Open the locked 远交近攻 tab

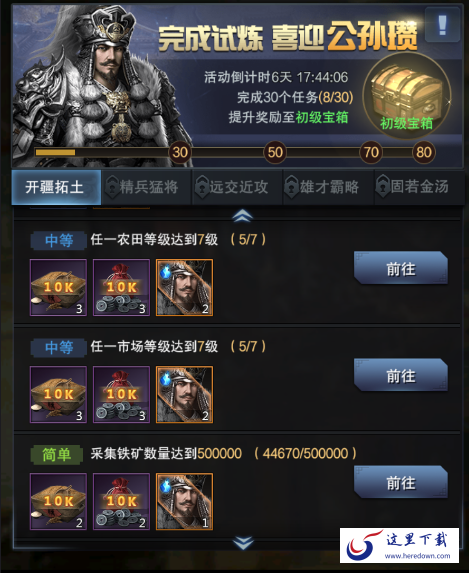(x=238, y=187)
